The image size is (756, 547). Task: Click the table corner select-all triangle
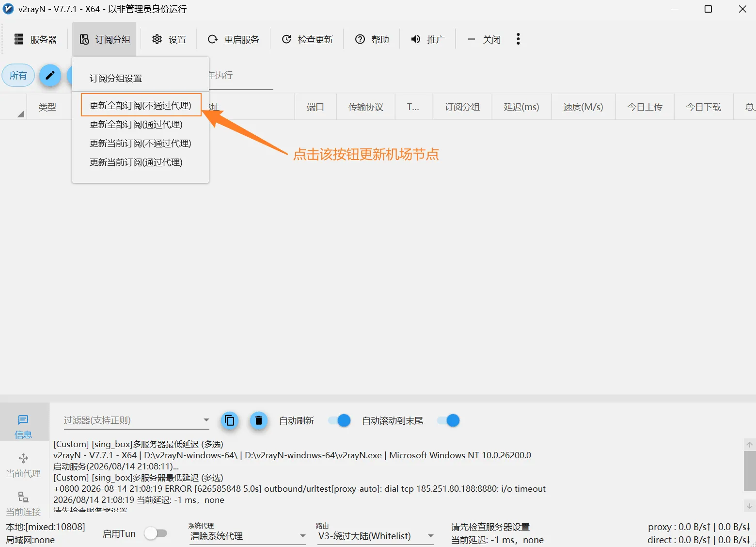click(21, 114)
